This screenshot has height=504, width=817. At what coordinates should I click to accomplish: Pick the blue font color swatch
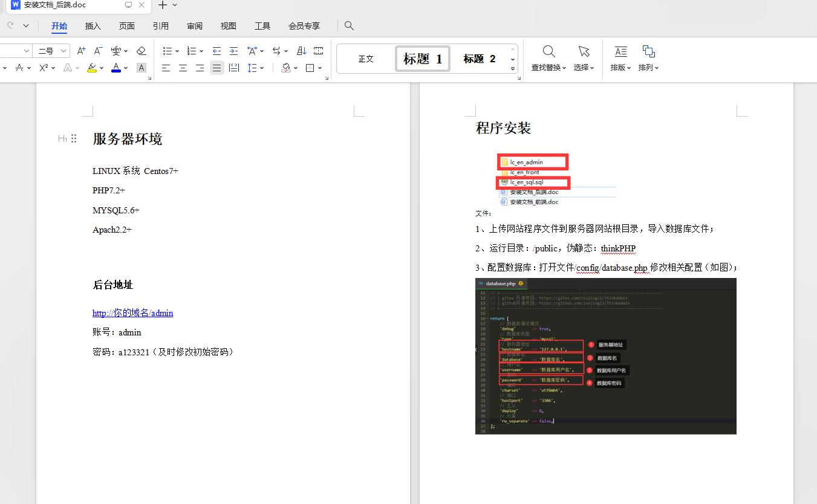(x=116, y=68)
